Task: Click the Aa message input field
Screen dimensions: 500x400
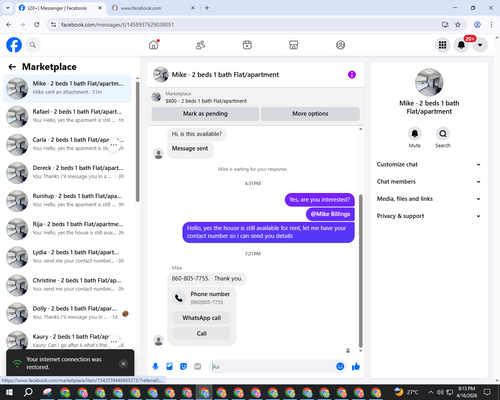Action: [272, 367]
